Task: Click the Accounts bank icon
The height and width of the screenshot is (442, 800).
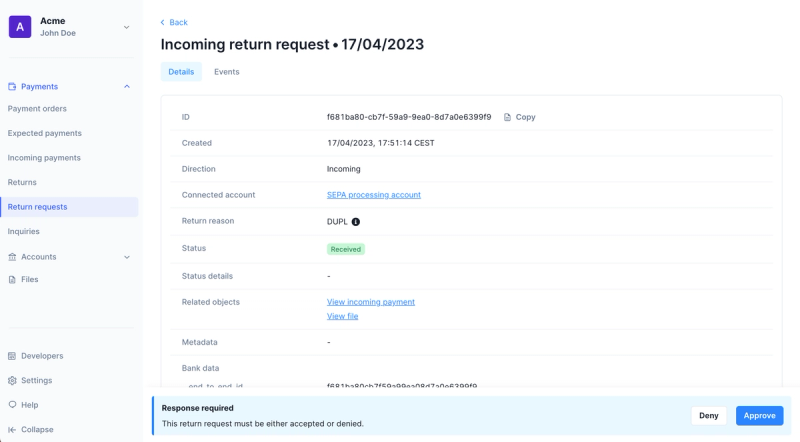Action: click(12, 257)
